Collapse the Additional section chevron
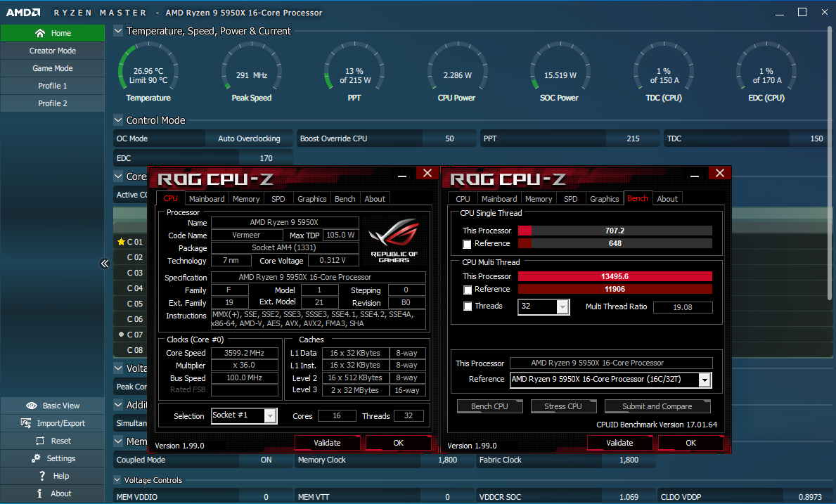 [118, 405]
